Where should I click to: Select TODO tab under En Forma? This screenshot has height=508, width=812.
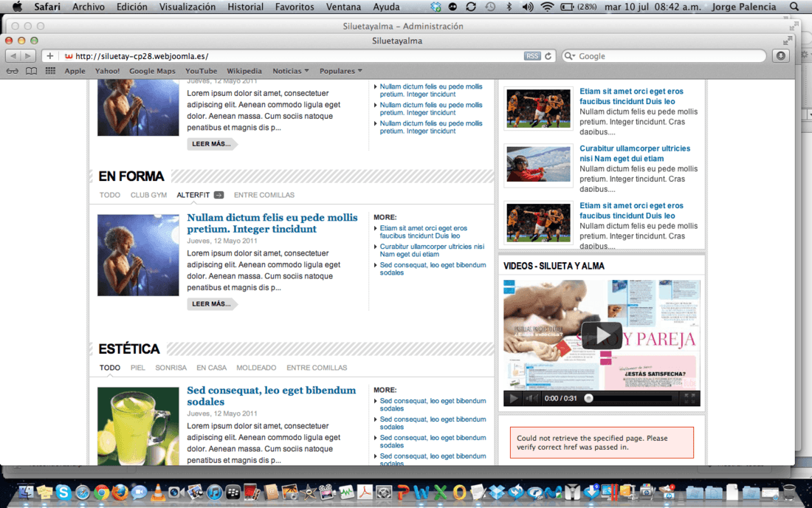(110, 195)
